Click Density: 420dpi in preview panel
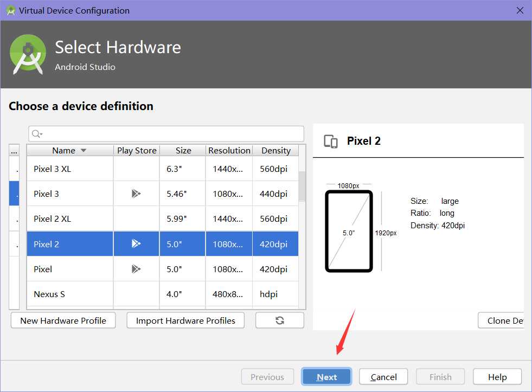532x392 pixels. (x=437, y=226)
